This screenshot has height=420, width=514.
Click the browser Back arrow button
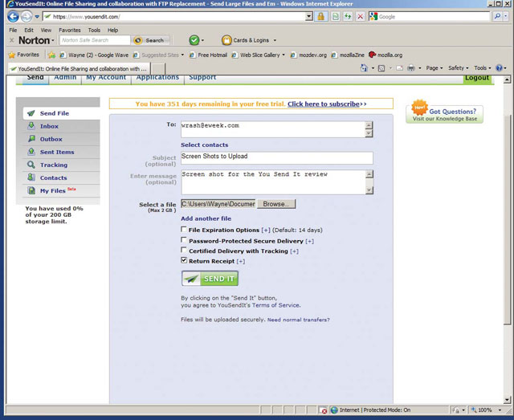point(13,16)
